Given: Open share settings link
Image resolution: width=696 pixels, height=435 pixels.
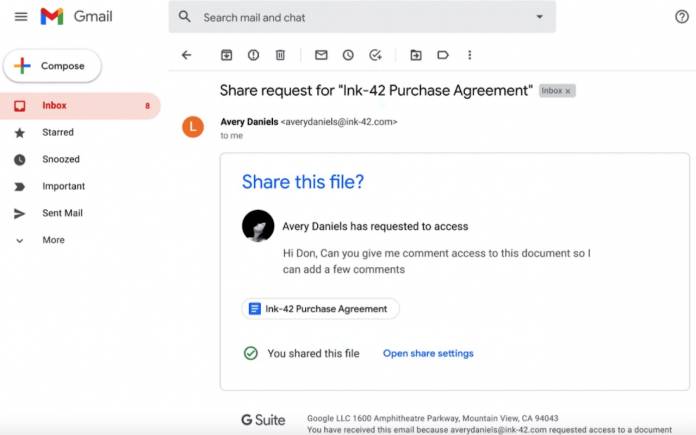Looking at the screenshot, I should pos(428,353).
